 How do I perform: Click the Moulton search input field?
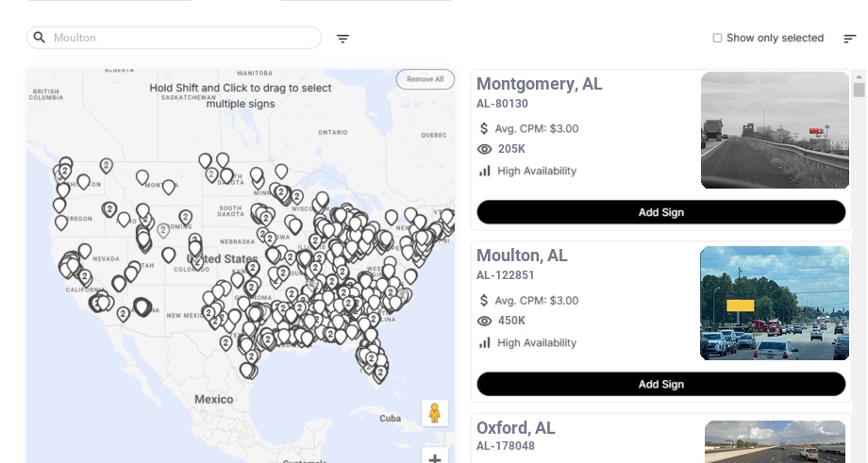pyautogui.click(x=184, y=38)
